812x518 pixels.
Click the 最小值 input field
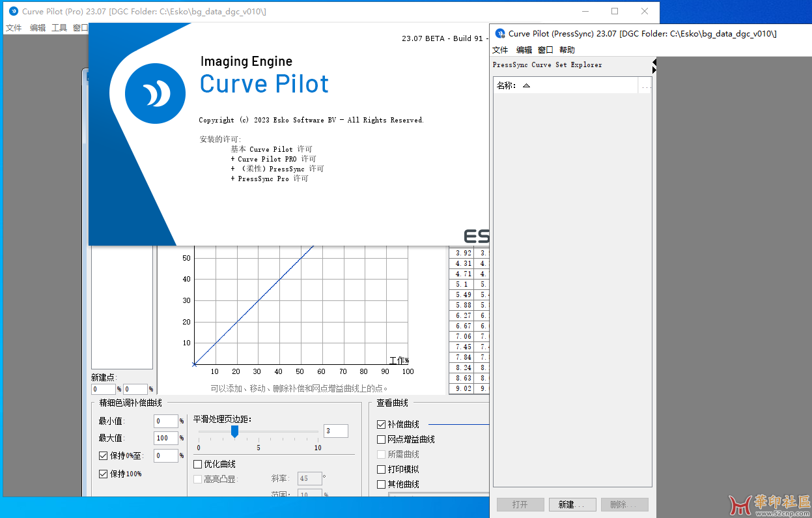(166, 422)
